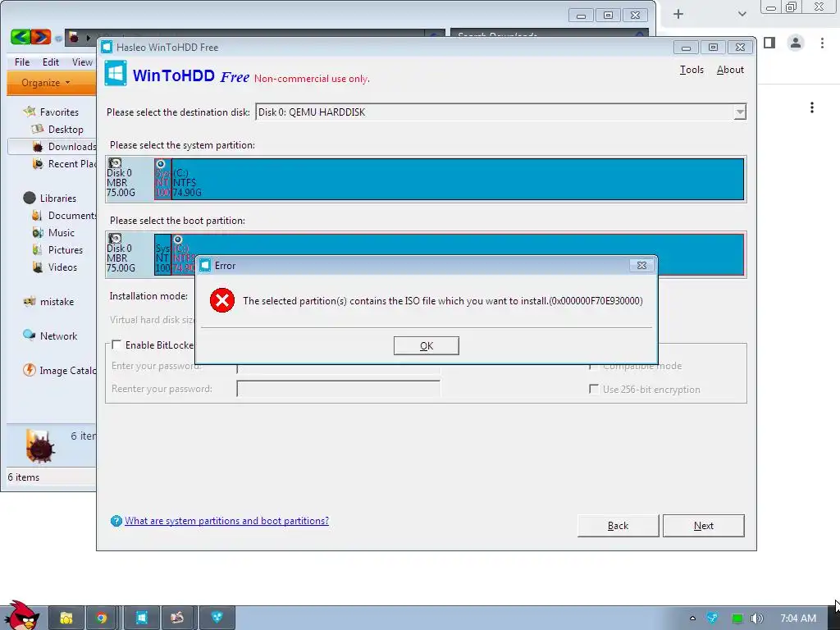Open Documents library in sidebar

(x=72, y=216)
